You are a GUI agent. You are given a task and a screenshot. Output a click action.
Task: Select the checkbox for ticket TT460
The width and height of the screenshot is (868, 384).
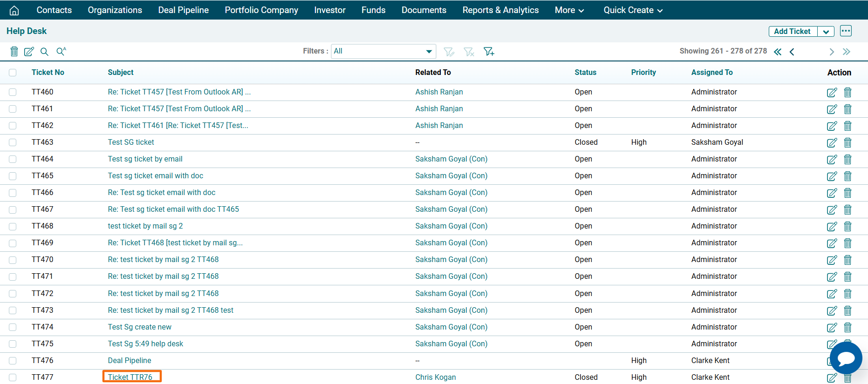pos(13,92)
